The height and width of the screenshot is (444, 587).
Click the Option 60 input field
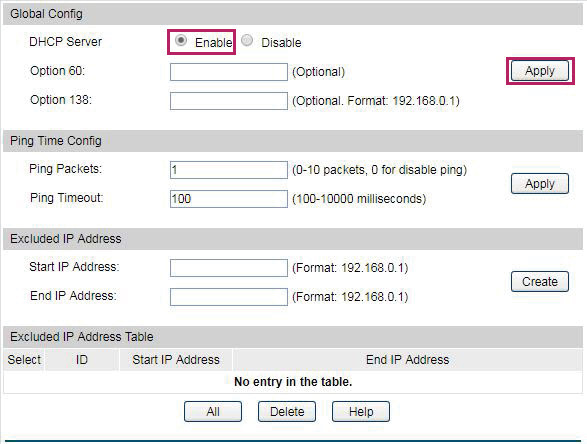[x=229, y=72]
